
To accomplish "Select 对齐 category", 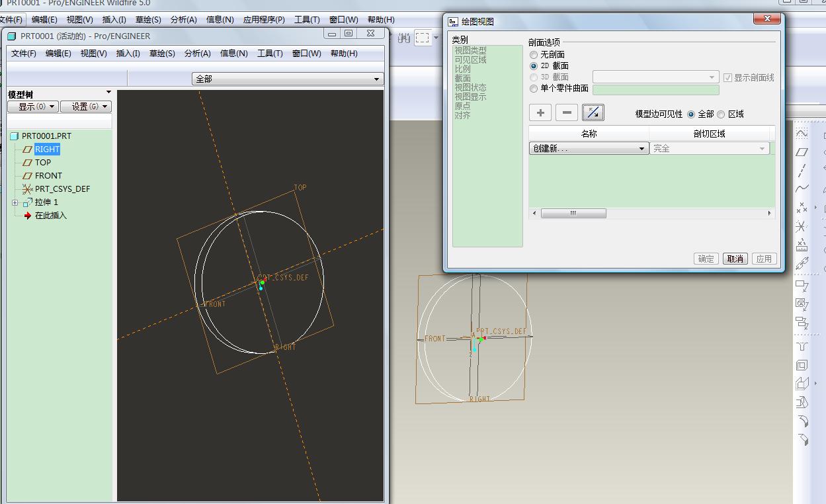I will coord(462,115).
